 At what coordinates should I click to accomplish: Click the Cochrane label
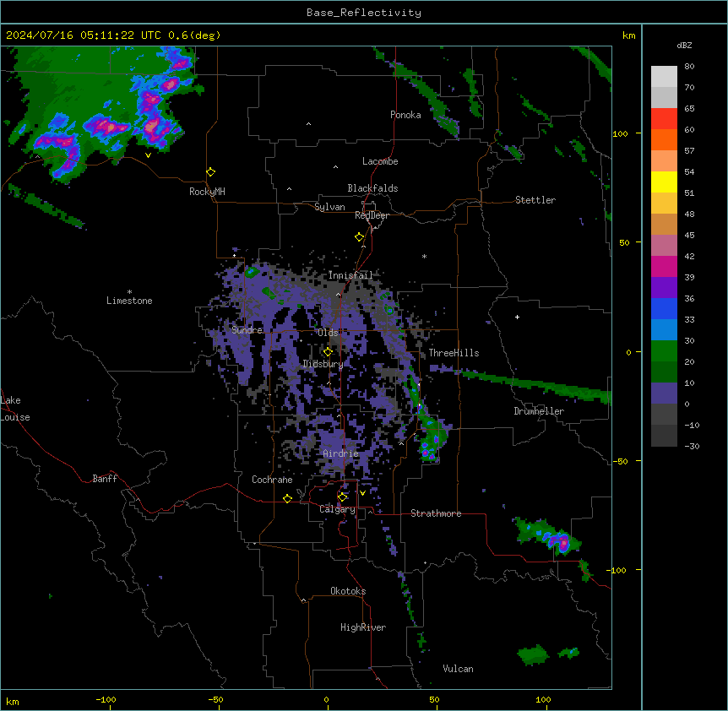click(x=272, y=480)
